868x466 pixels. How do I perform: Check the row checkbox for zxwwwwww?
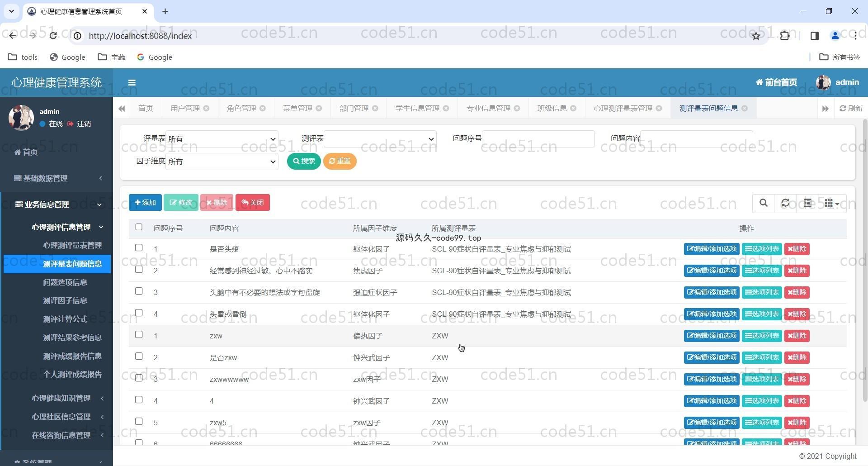coord(139,378)
